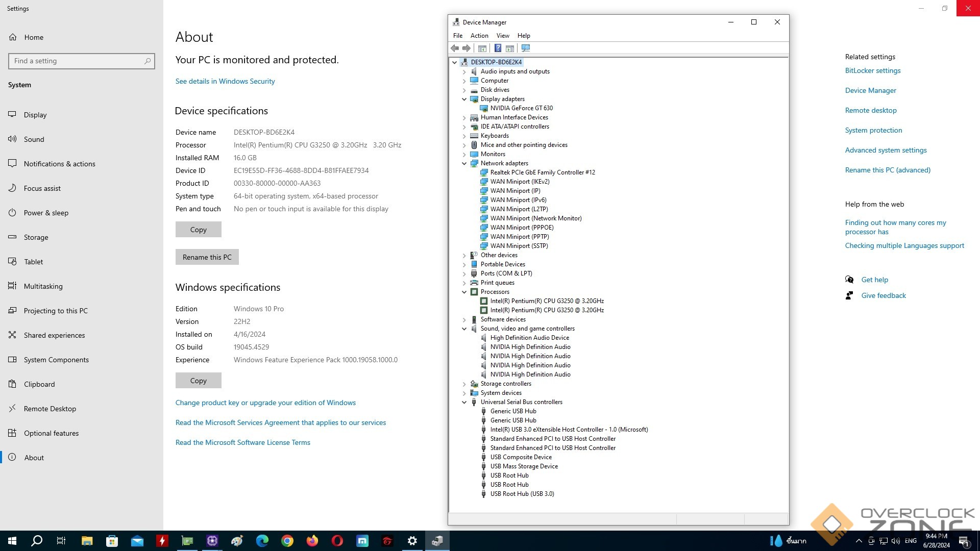Click the Show/Hide Action Pane toolbar icon
Viewport: 980px width, 551px height.
click(x=510, y=48)
